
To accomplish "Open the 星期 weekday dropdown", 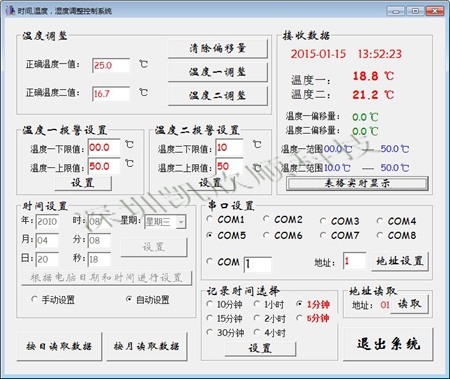I will coord(181,222).
